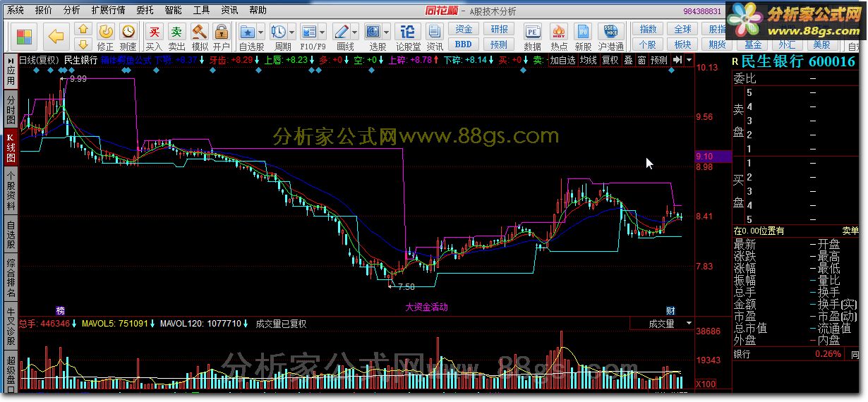Expand the 画线 dropdown arrow
Viewport: 868px width, 402px height.
tap(354, 32)
